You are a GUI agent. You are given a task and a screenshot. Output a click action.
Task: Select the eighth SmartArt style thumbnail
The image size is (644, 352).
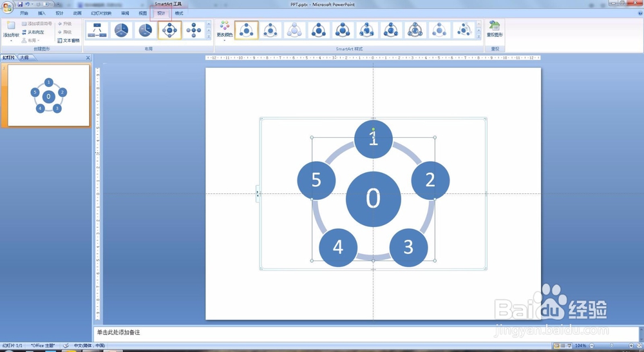point(415,30)
